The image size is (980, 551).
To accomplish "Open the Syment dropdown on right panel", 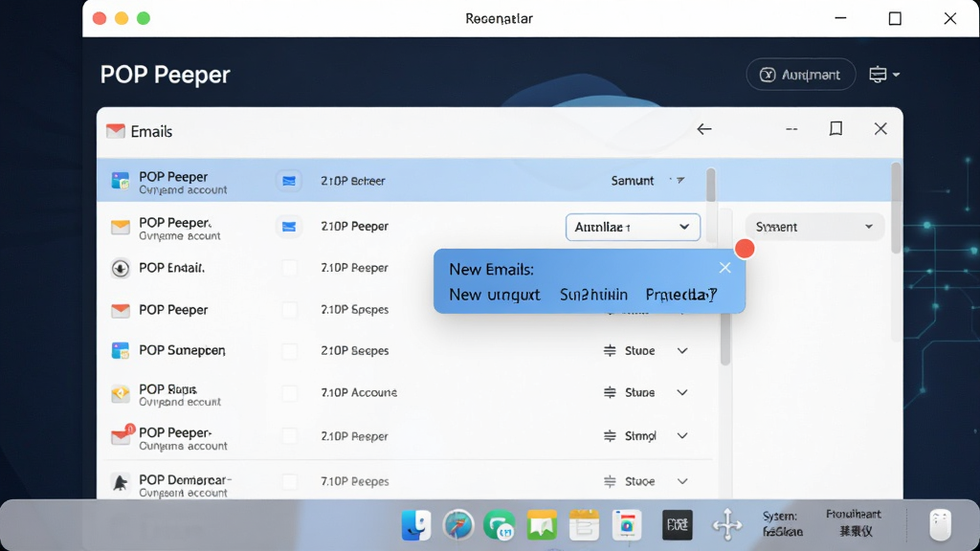I will (814, 227).
